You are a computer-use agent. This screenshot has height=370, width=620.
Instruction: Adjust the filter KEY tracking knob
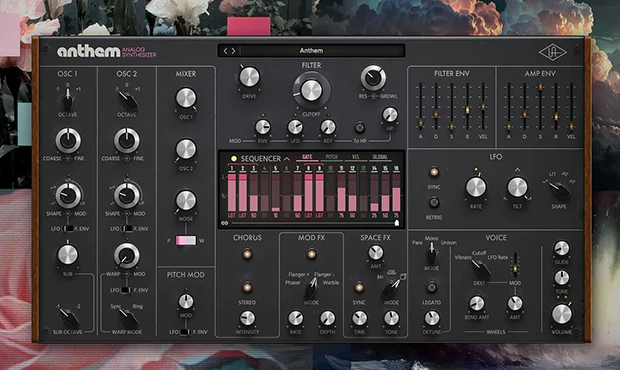pos(327,127)
